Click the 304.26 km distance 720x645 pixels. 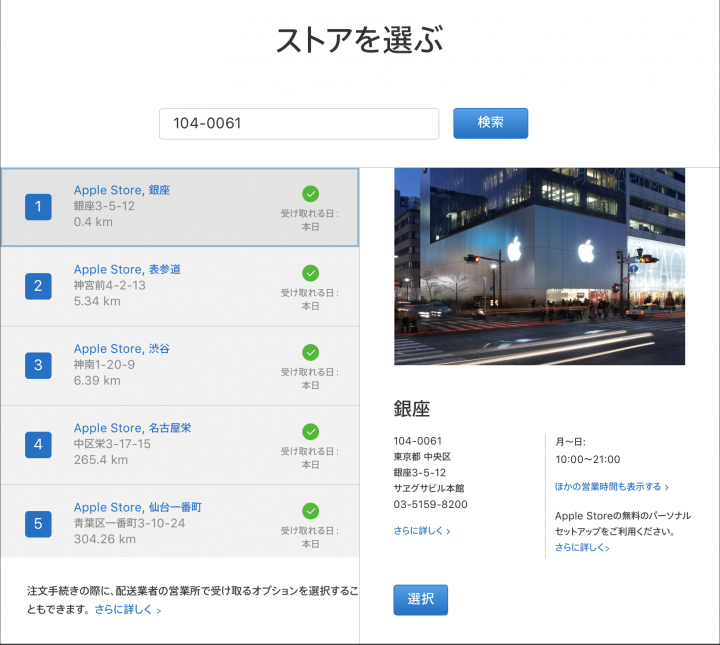click(x=105, y=539)
